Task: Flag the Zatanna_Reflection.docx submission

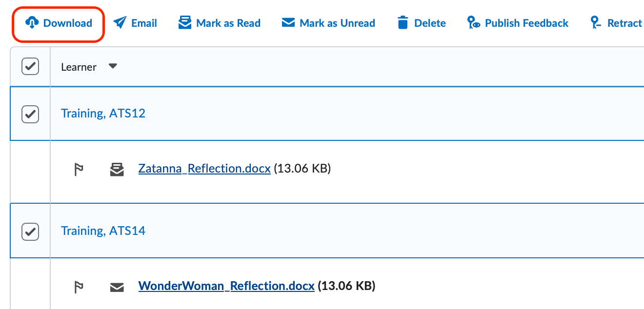Action: (78, 168)
